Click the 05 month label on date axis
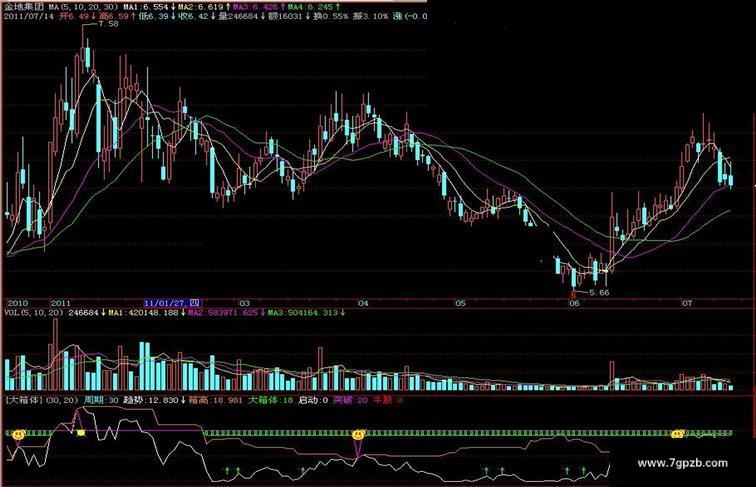The height and width of the screenshot is (487, 756). pyautogui.click(x=460, y=303)
